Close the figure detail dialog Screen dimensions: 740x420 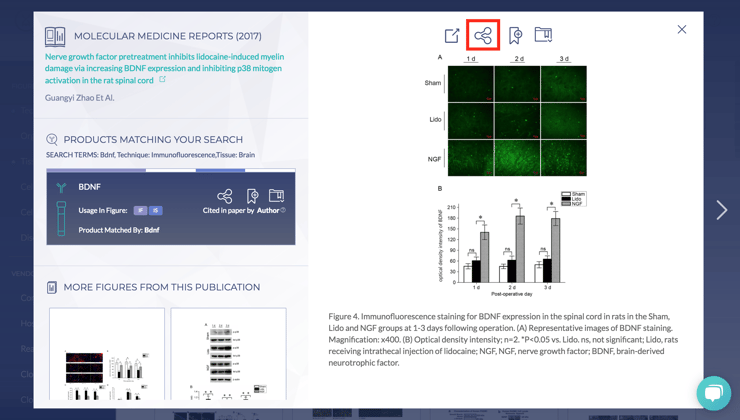681,29
